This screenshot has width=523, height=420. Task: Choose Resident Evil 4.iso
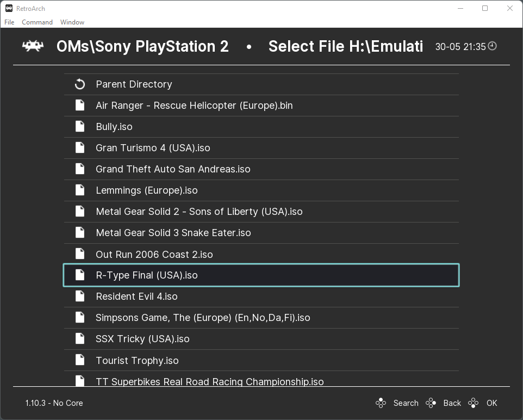coord(261,297)
